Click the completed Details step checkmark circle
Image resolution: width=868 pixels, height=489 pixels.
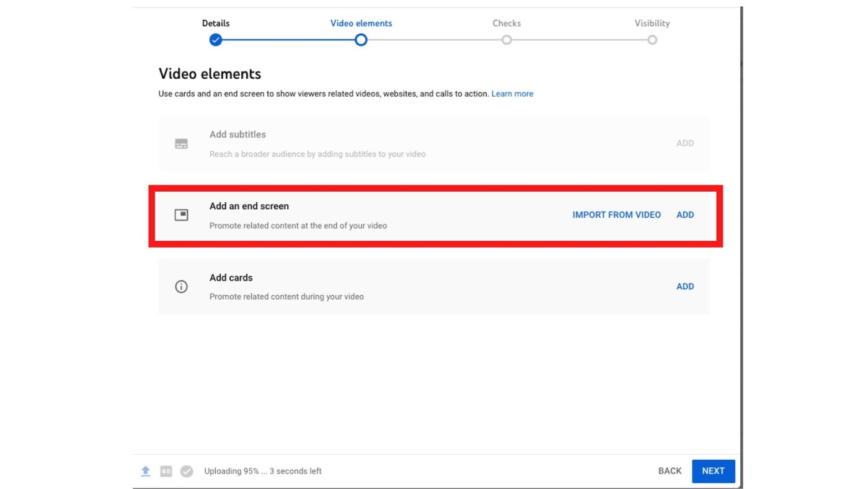click(216, 40)
